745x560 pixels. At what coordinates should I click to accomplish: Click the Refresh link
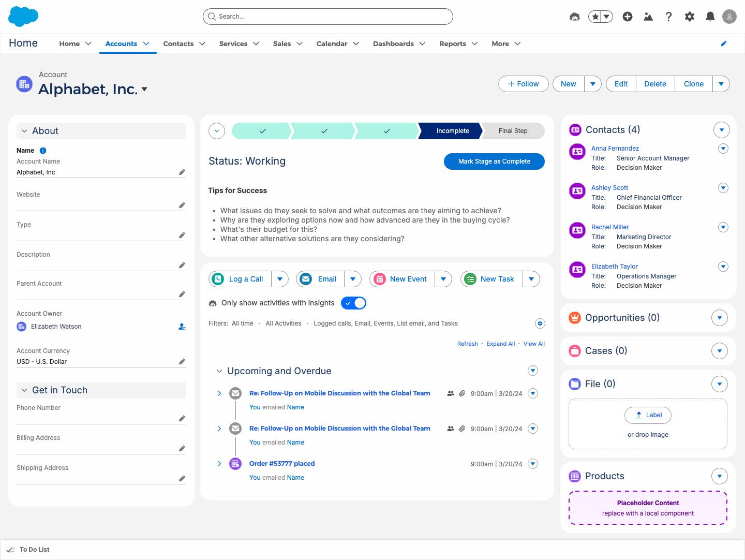tap(468, 344)
